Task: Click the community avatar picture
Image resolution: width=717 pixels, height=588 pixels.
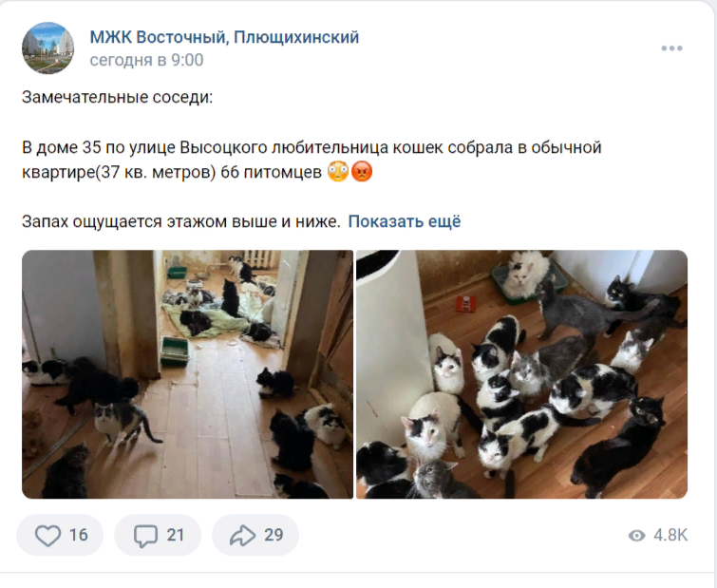Action: coord(48,48)
